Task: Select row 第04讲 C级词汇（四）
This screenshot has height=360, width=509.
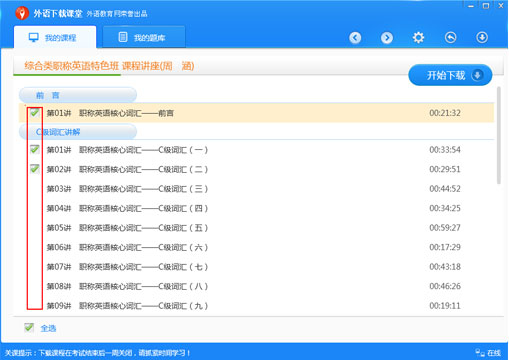Action: (256, 208)
